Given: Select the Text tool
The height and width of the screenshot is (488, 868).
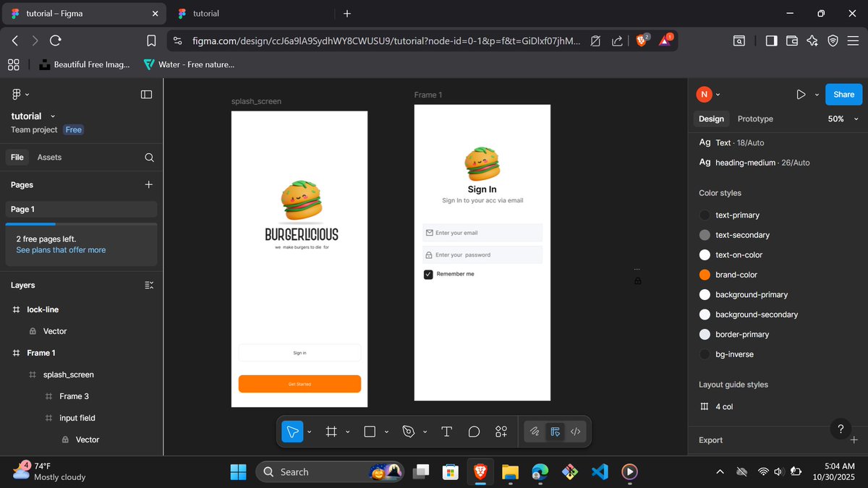Looking at the screenshot, I should click(x=446, y=431).
